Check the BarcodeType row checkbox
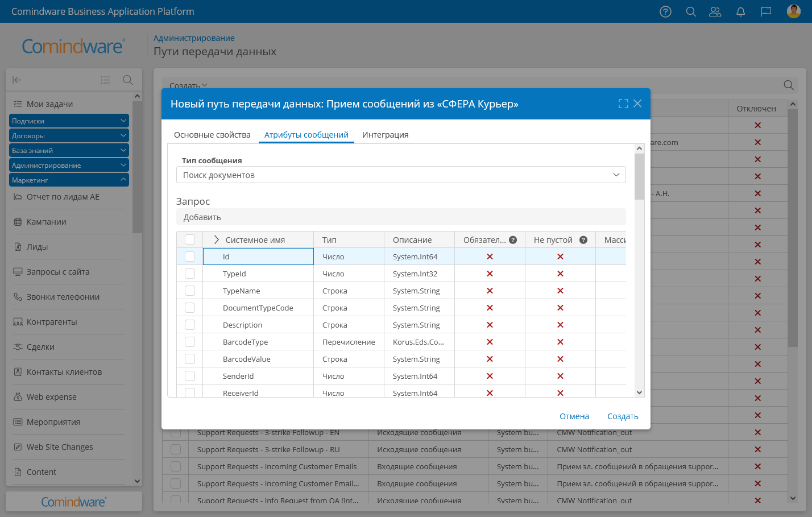812x517 pixels. pyautogui.click(x=190, y=342)
